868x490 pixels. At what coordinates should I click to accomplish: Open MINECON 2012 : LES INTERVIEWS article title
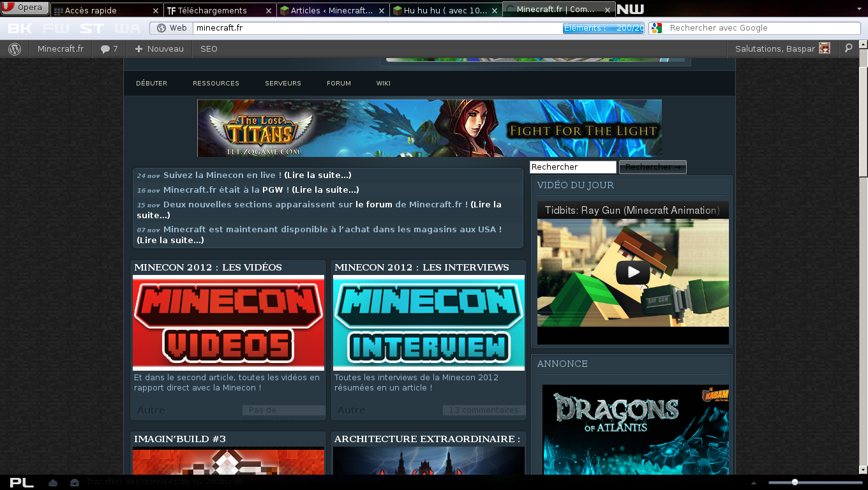click(422, 267)
